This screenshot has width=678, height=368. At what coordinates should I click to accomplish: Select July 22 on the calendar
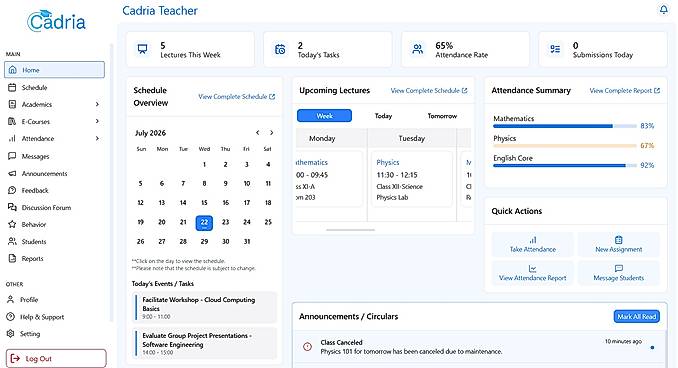click(x=204, y=223)
